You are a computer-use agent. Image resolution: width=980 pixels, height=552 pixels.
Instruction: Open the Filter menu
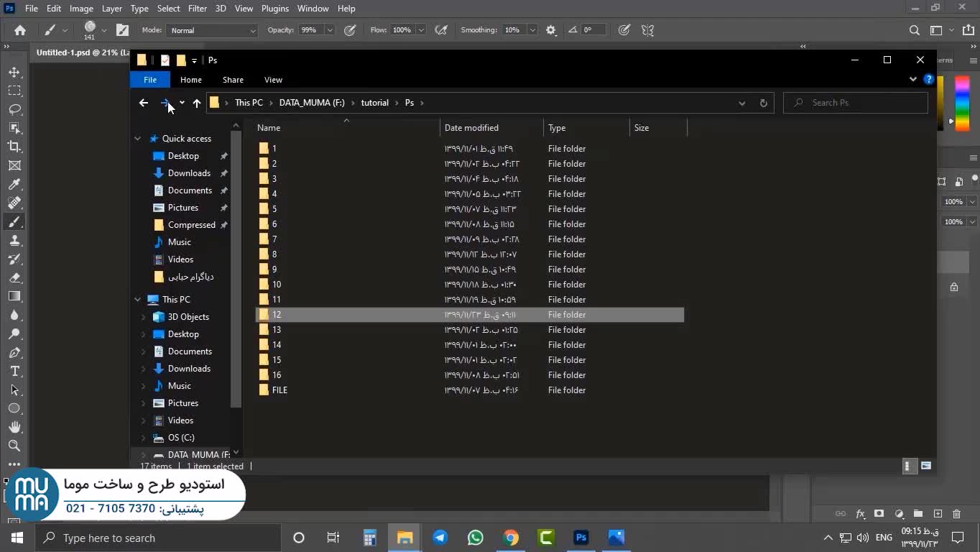click(x=197, y=9)
